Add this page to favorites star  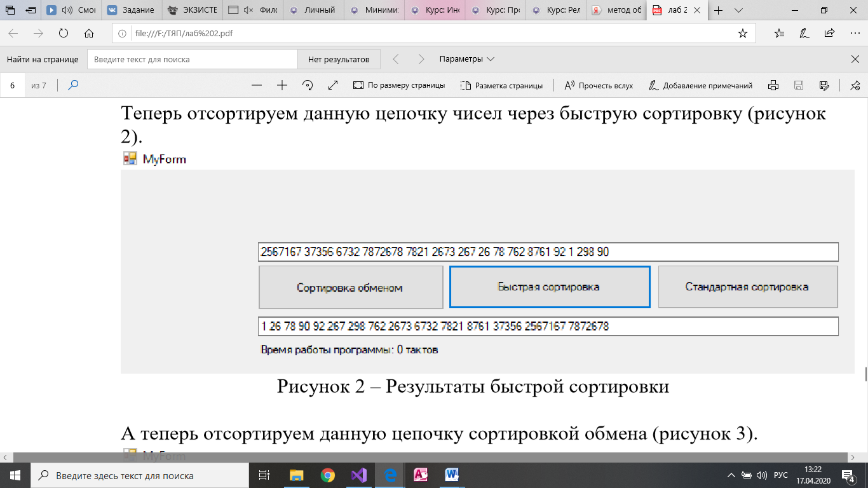(x=743, y=33)
